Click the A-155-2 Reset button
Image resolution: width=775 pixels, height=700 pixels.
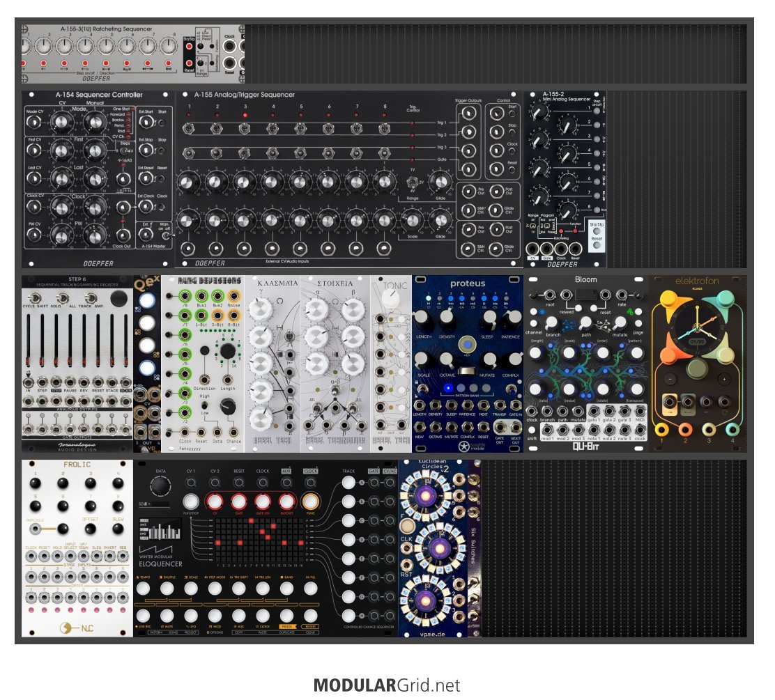click(x=597, y=245)
